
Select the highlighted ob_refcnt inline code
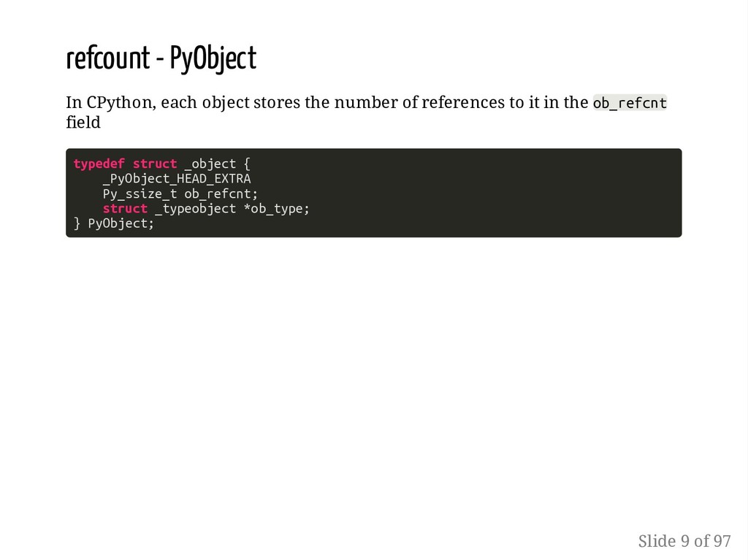630,102
